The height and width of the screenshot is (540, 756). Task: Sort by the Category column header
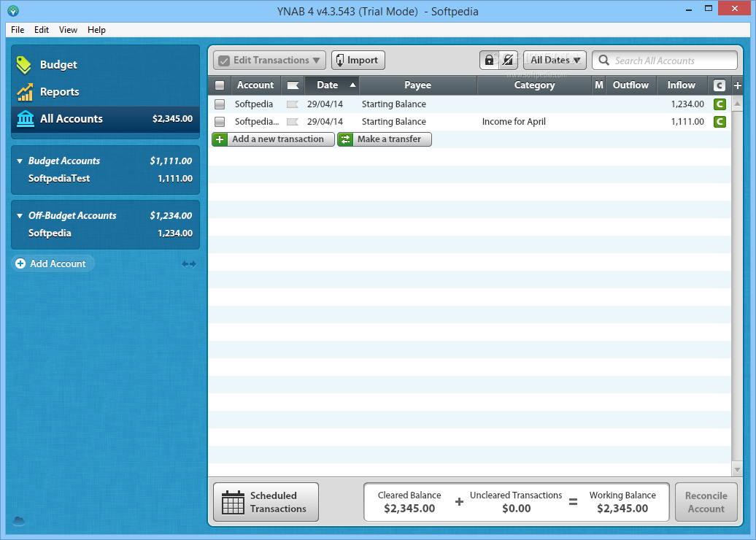[x=534, y=85]
